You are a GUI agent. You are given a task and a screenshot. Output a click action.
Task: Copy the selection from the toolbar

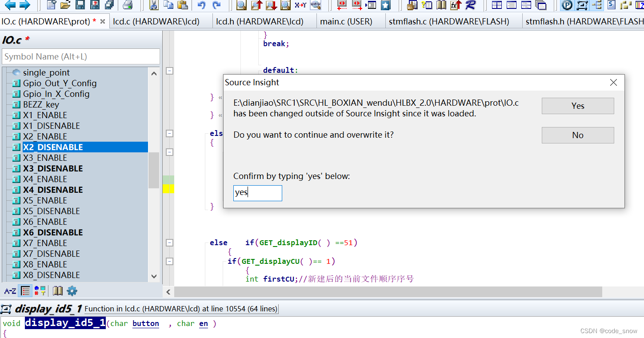click(168, 5)
